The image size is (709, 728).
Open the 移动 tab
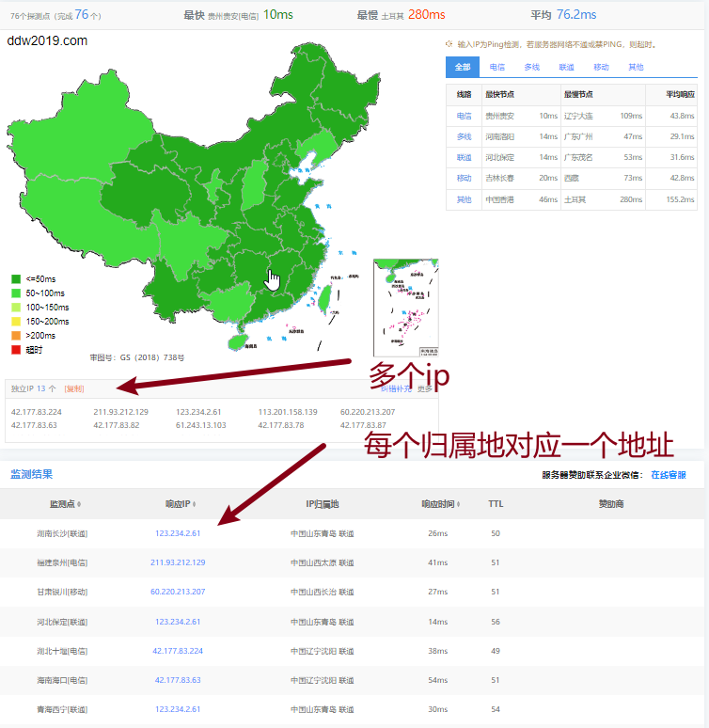[601, 68]
